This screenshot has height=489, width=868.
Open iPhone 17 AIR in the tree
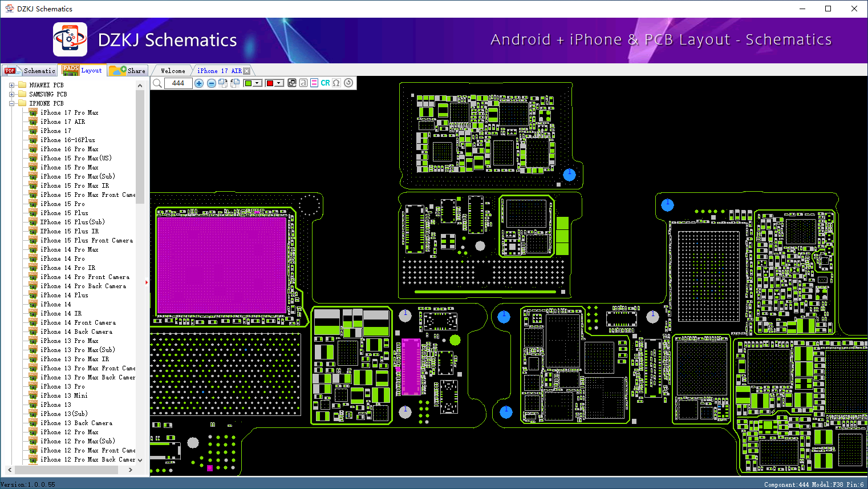pos(63,122)
